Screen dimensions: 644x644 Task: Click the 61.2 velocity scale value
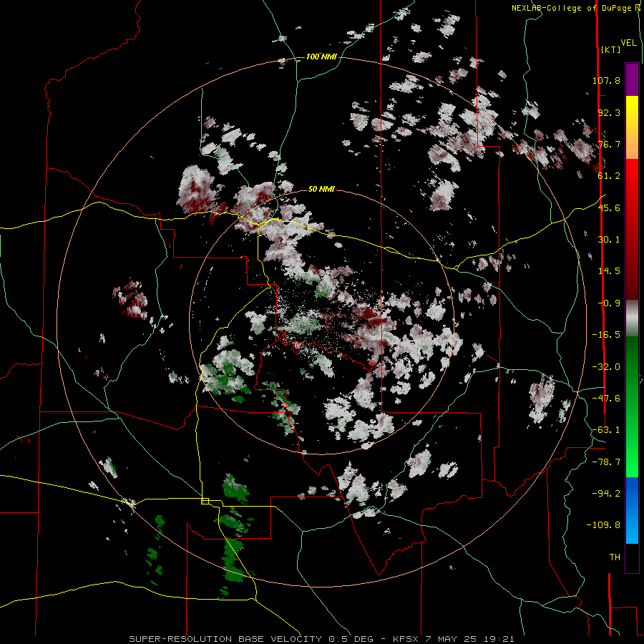coord(609,176)
